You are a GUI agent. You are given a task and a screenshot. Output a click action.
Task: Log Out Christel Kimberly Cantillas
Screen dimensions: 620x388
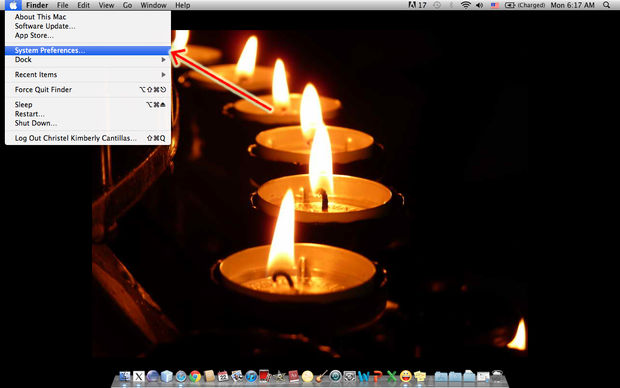click(88, 138)
